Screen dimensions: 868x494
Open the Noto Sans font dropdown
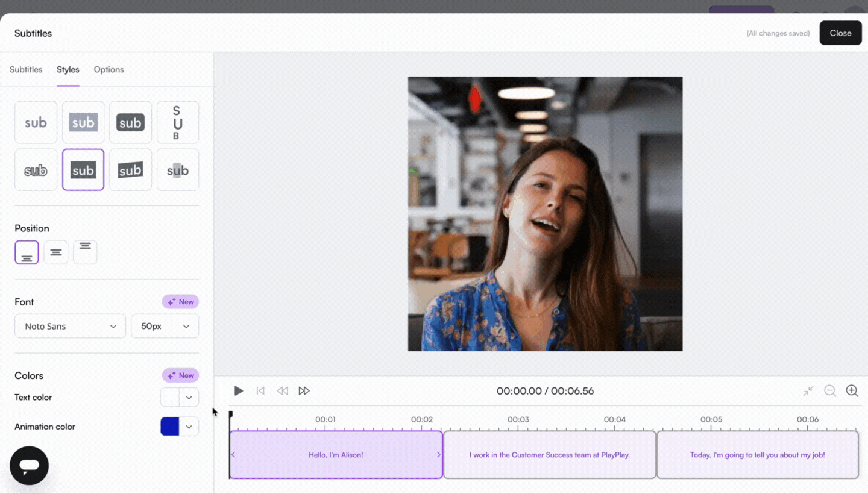pyautogui.click(x=70, y=326)
